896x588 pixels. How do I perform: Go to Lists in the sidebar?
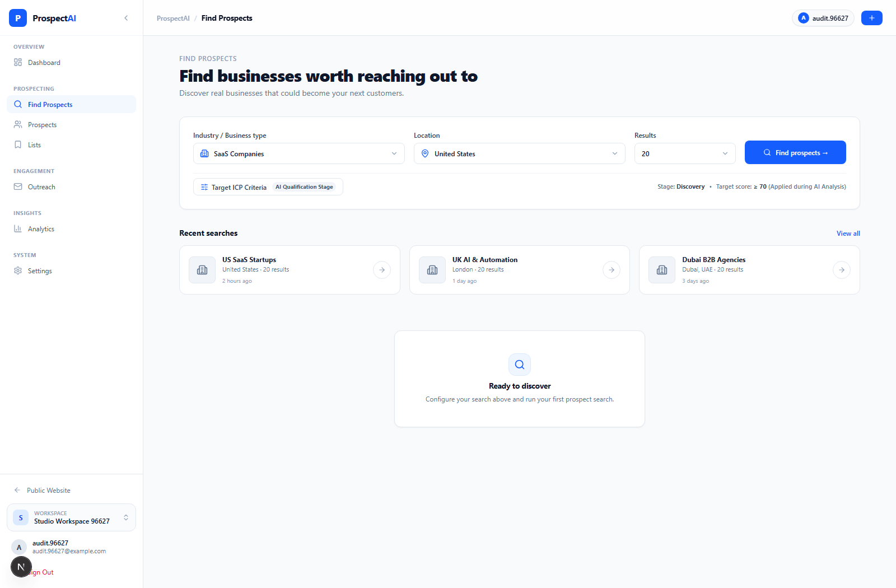(x=71, y=145)
